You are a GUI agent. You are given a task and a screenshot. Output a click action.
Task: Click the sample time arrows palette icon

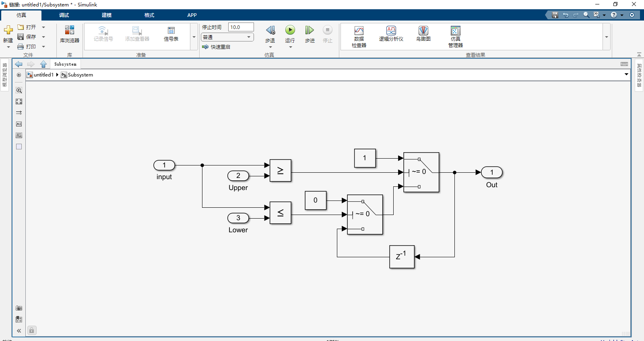[19, 113]
